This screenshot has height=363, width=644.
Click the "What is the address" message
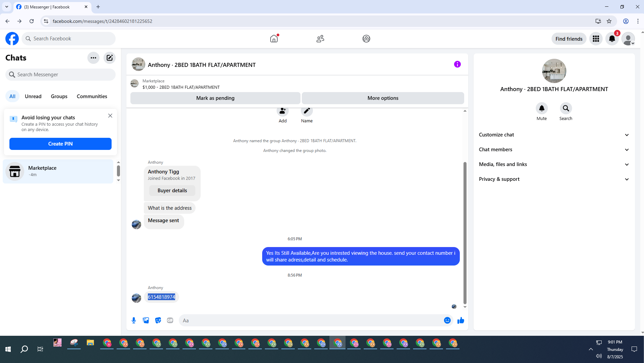point(170,208)
